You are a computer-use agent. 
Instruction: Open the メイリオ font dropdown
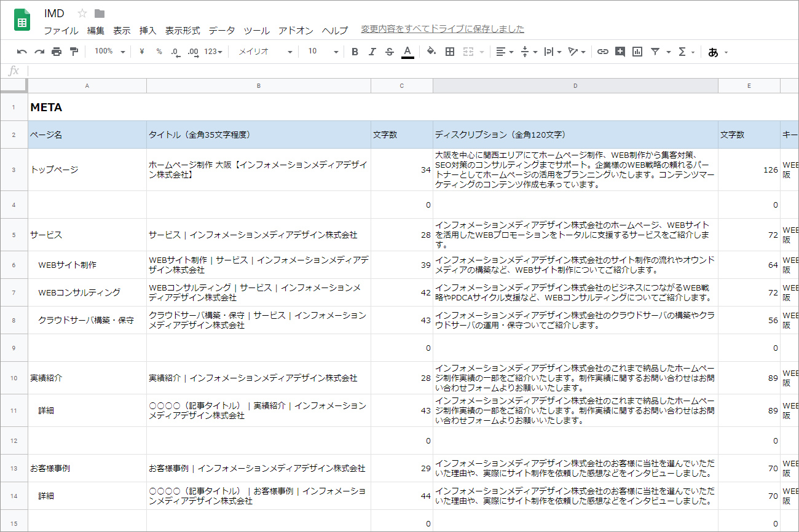tap(265, 52)
